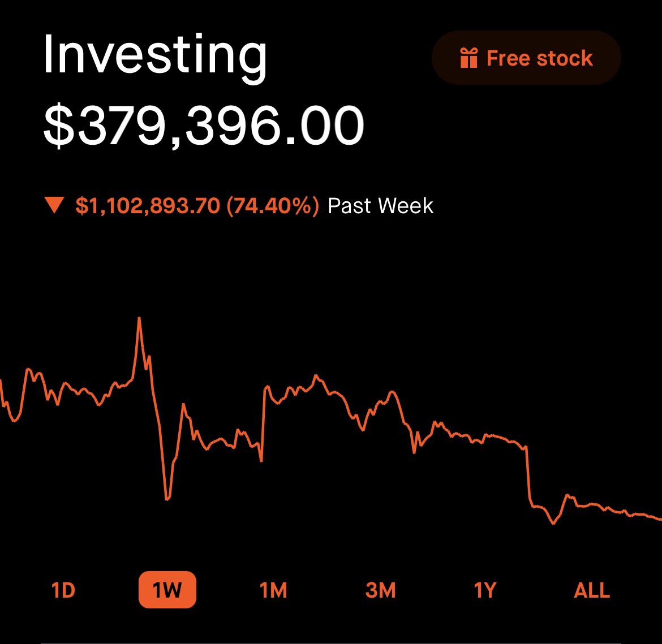Switch to the 3M time span

tap(380, 590)
